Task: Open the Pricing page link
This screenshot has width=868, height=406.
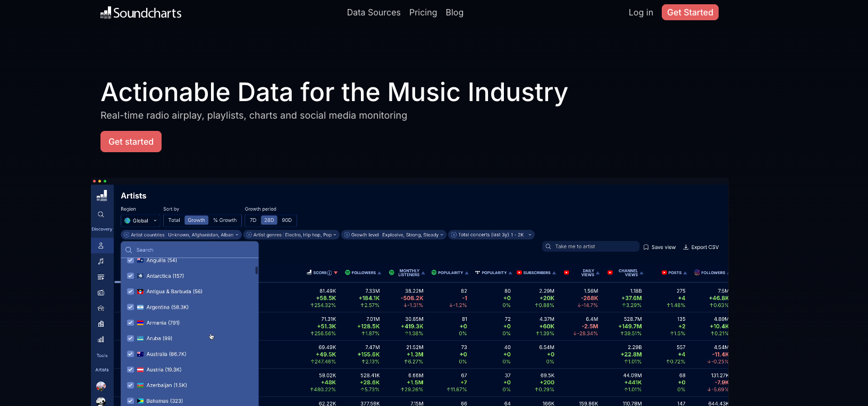Action: [423, 12]
